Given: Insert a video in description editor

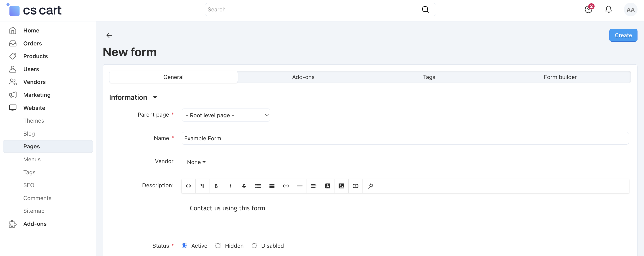Looking at the screenshot, I should coord(355,186).
